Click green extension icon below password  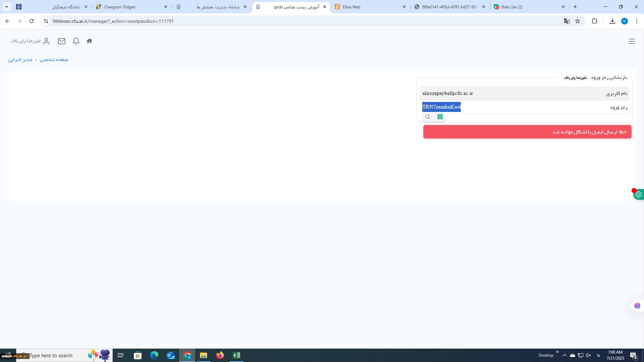tap(440, 117)
